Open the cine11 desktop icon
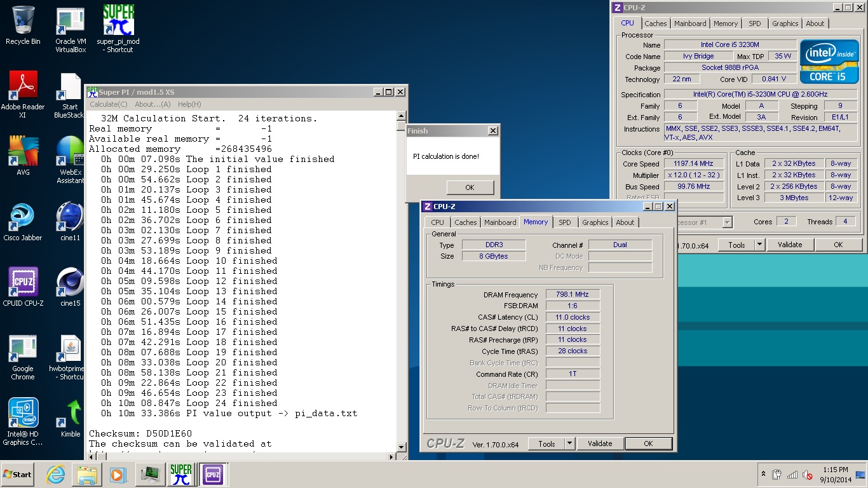 click(71, 221)
